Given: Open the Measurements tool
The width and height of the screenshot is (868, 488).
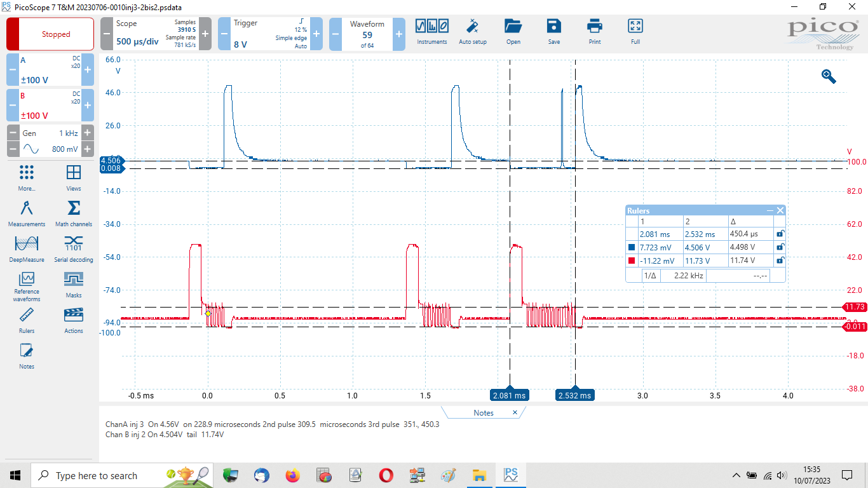Looking at the screenshot, I should 27,213.
